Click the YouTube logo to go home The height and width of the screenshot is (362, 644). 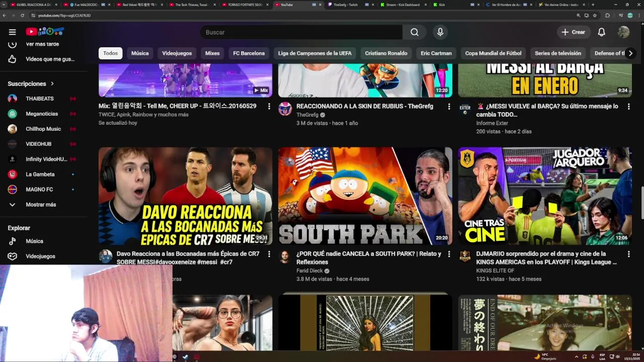(45, 32)
